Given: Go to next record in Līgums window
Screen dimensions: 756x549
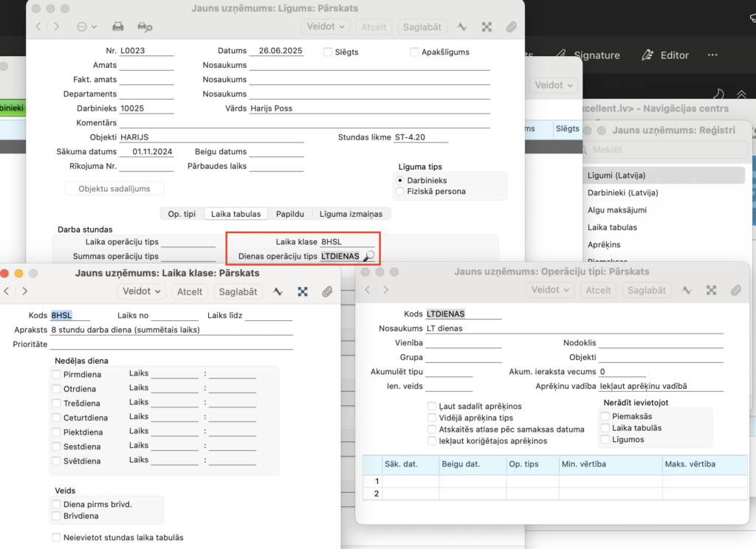Looking at the screenshot, I should click(x=57, y=27).
